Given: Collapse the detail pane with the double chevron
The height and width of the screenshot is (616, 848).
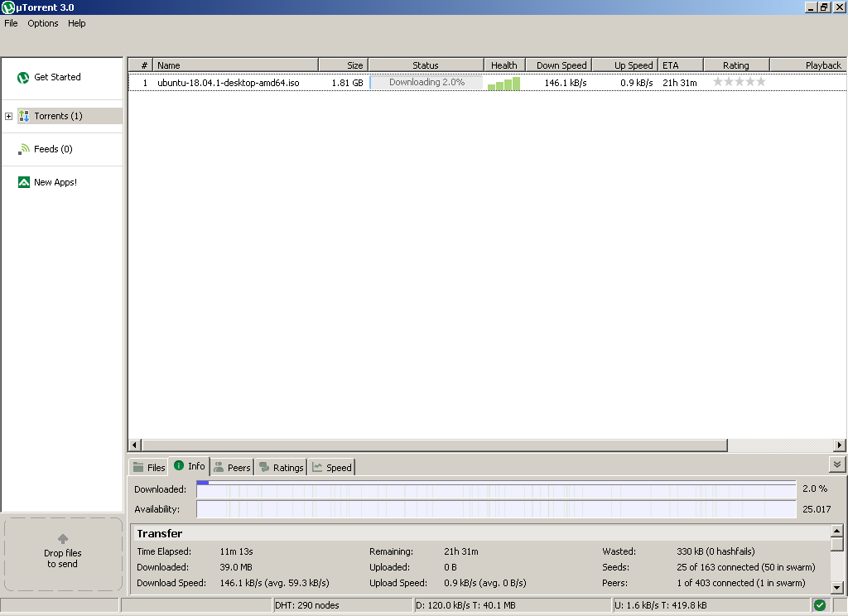Looking at the screenshot, I should point(836,464).
